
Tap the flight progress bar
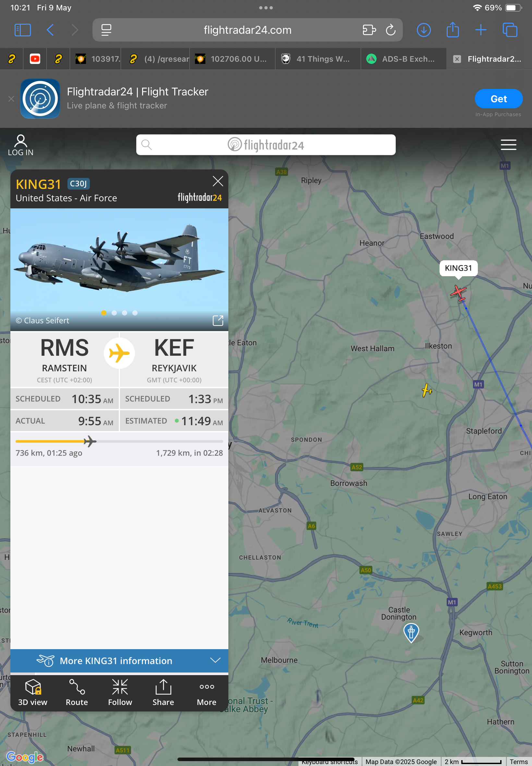point(119,441)
